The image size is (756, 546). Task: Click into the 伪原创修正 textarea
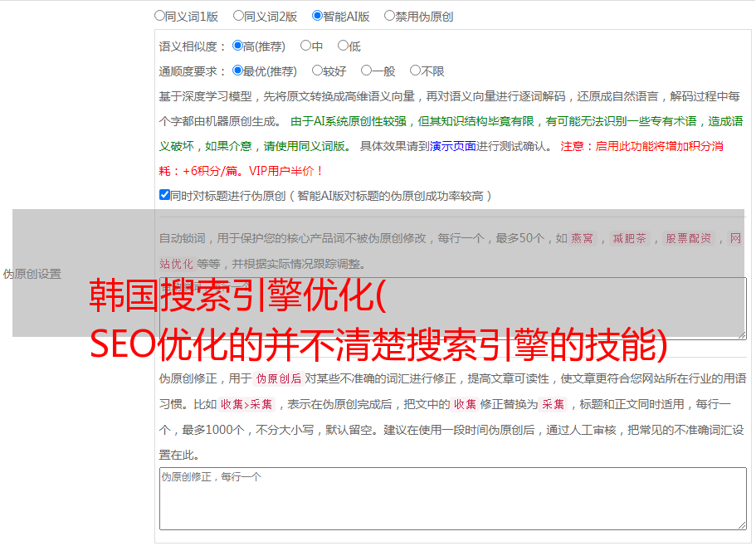pos(453,499)
